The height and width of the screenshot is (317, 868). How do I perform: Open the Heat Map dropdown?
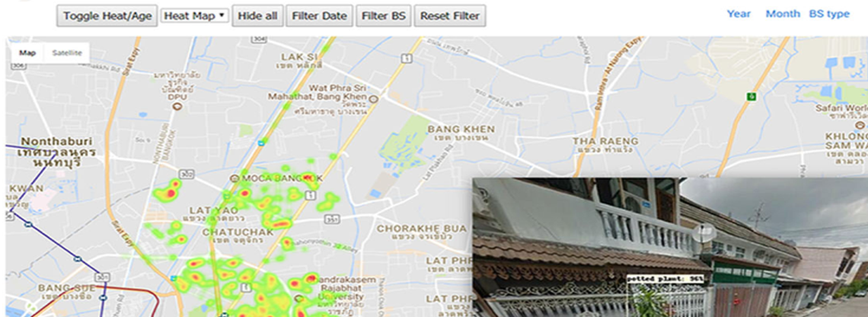point(195,16)
